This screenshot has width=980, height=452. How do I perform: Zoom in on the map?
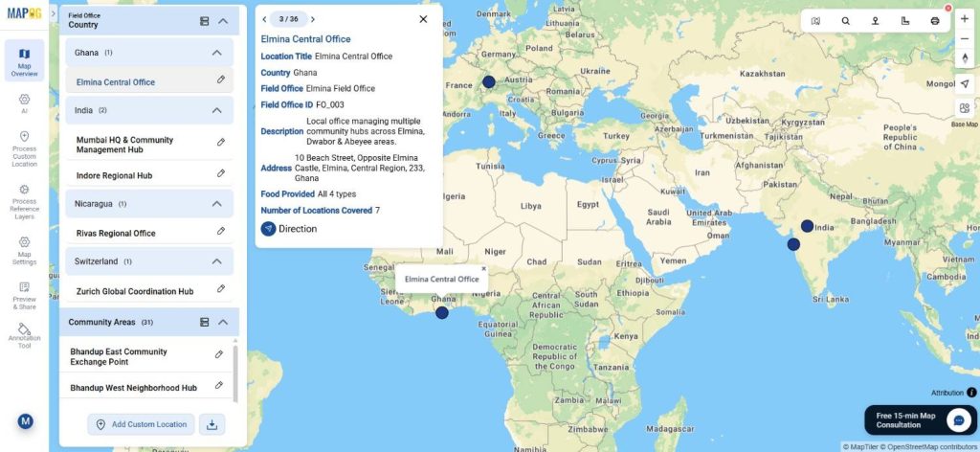coord(965,19)
